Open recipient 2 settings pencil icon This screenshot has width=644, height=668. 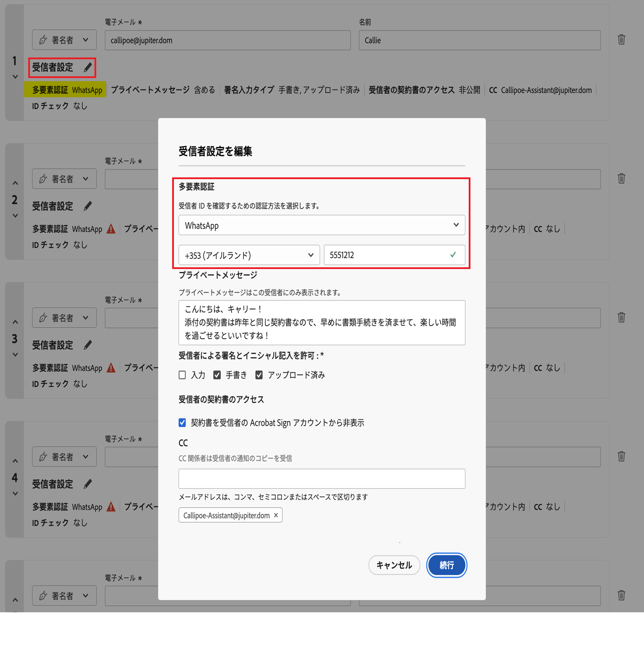tap(88, 206)
